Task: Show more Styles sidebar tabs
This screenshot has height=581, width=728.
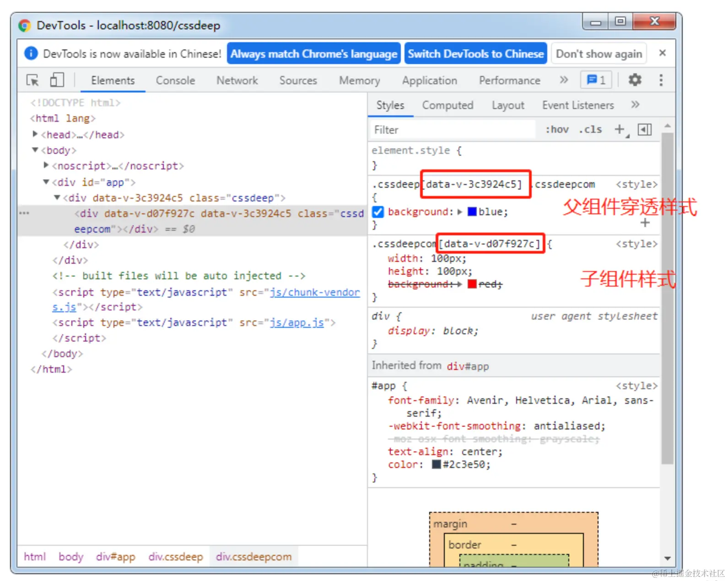Action: tap(635, 105)
